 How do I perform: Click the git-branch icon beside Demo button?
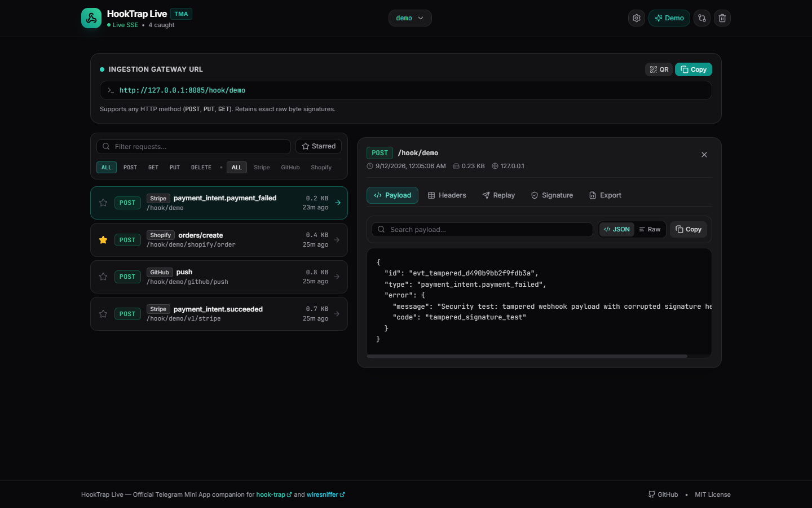pos(702,18)
